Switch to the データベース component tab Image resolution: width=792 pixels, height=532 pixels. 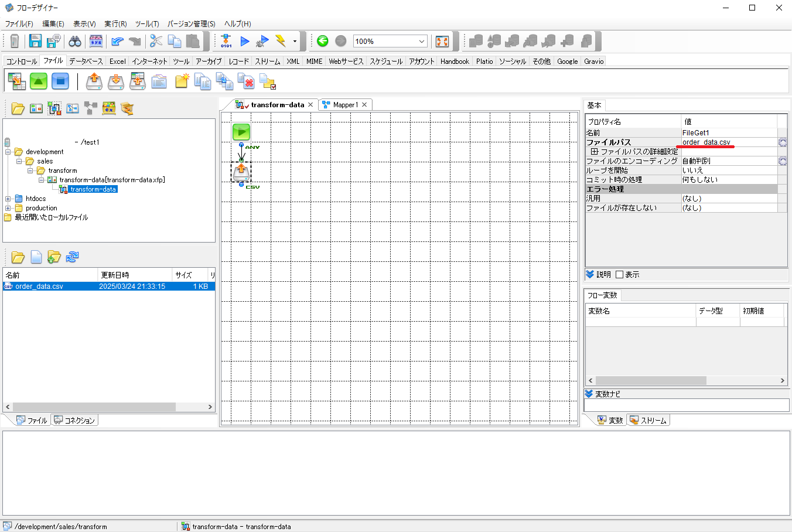pyautogui.click(x=86, y=61)
